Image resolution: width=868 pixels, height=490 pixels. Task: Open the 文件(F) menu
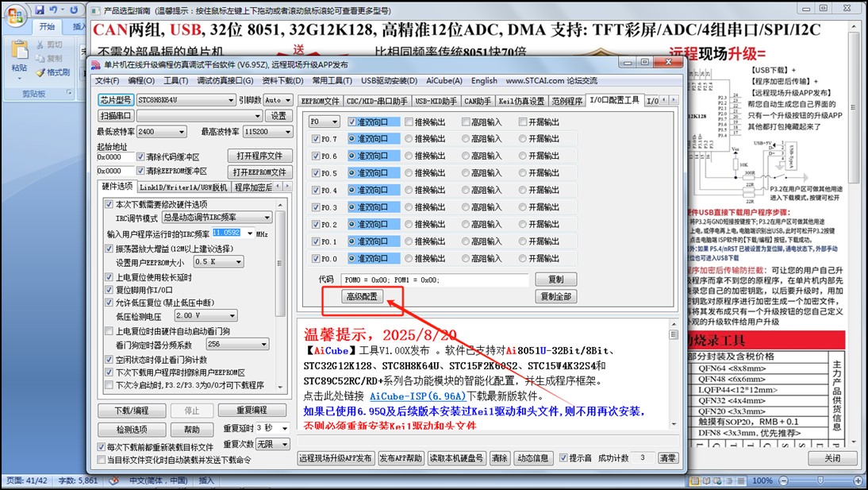(107, 81)
